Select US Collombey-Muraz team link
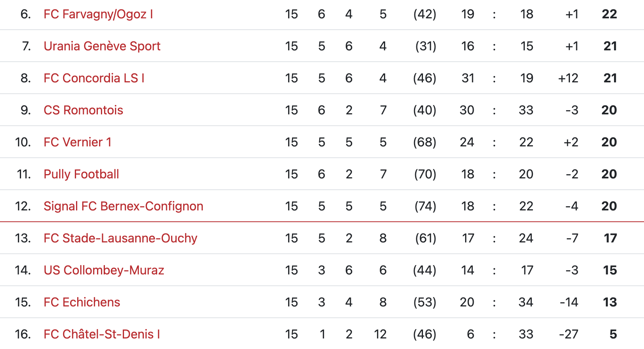Image resolution: width=644 pixels, height=349 pixels. [x=104, y=270]
